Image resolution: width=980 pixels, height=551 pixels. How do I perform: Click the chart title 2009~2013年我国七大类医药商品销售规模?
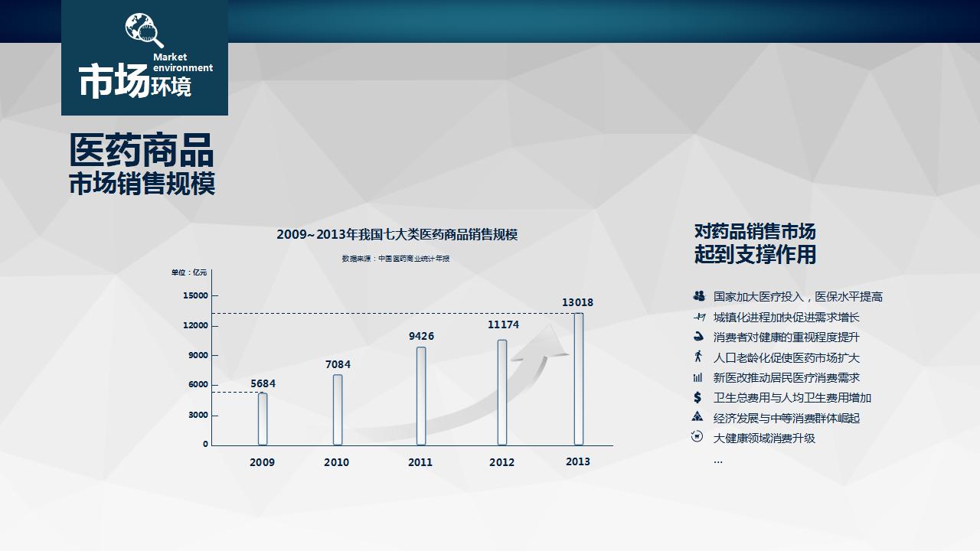pyautogui.click(x=397, y=234)
